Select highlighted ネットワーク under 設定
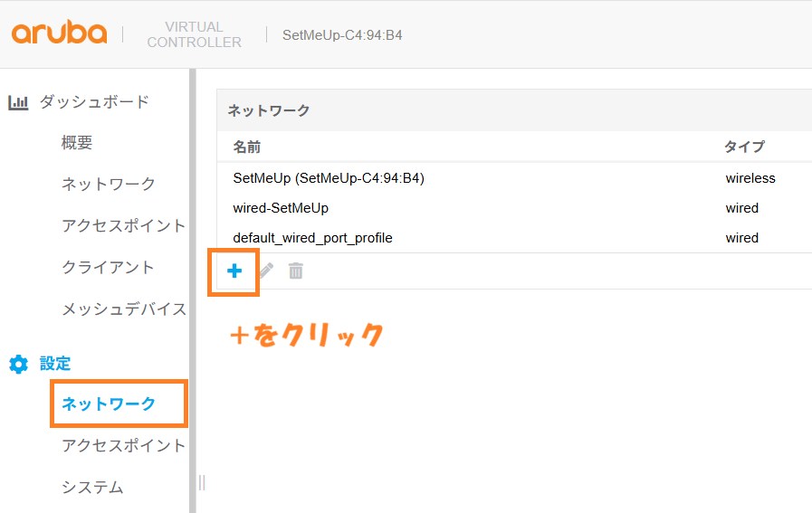The image size is (812, 513). (x=109, y=404)
